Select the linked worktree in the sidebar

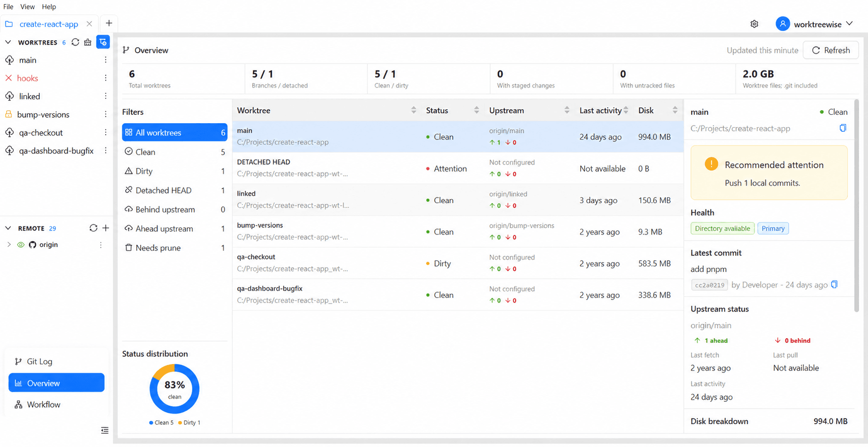30,96
